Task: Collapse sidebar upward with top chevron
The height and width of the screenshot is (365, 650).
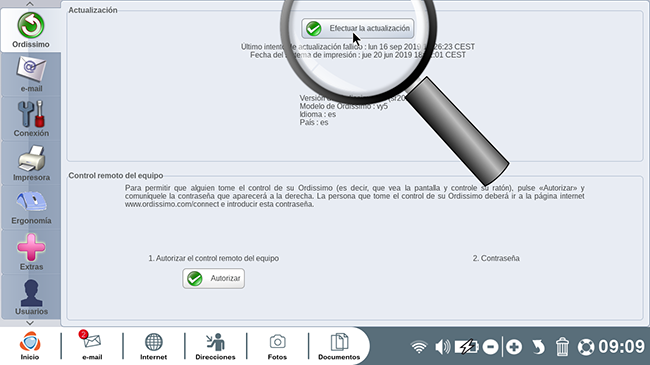Action: pyautogui.click(x=30, y=4)
